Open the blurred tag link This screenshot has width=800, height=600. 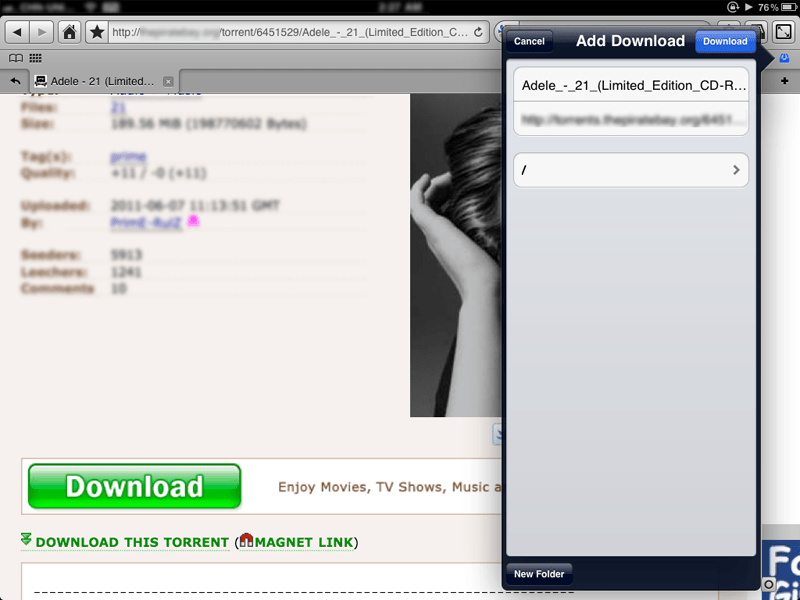pyautogui.click(x=128, y=156)
